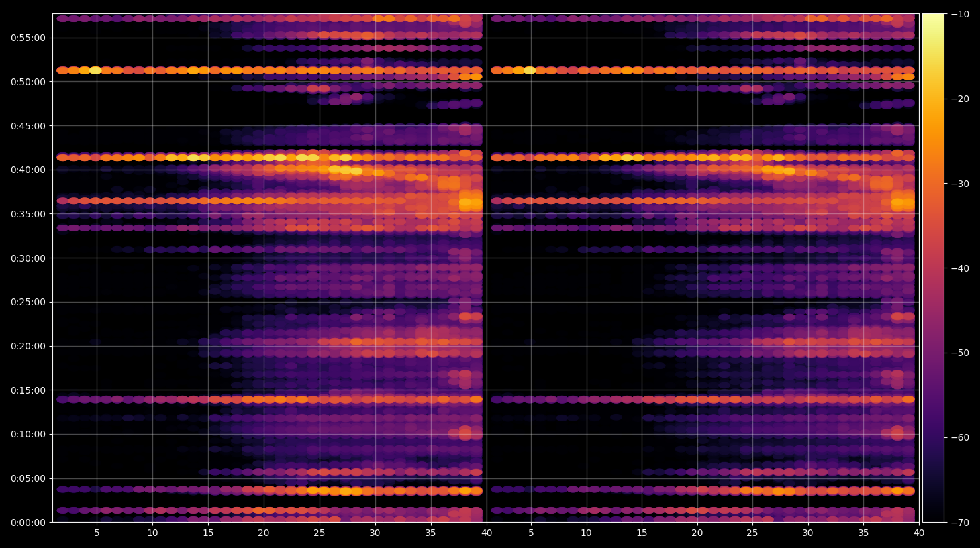Select the 0:50:00 time axis label
Screen dimensions: 980x548
pyautogui.click(x=28, y=82)
